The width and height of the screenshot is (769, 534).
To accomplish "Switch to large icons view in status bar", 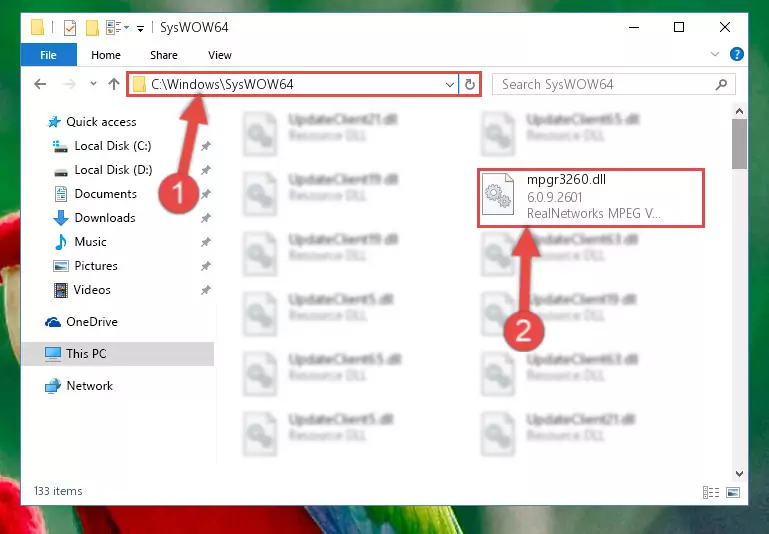I will [733, 492].
